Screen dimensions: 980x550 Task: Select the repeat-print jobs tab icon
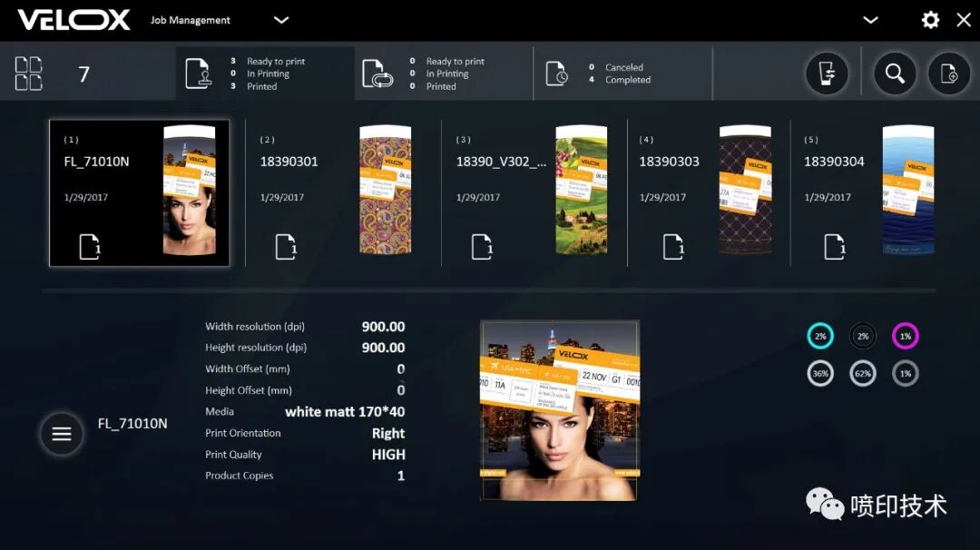tap(377, 74)
